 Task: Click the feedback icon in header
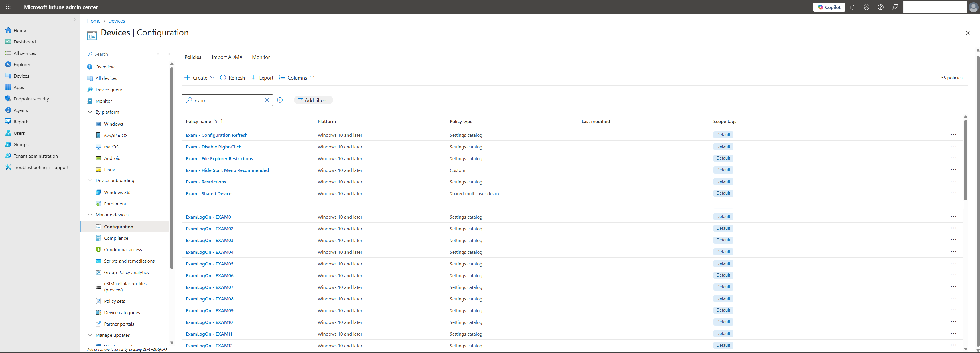coord(895,7)
